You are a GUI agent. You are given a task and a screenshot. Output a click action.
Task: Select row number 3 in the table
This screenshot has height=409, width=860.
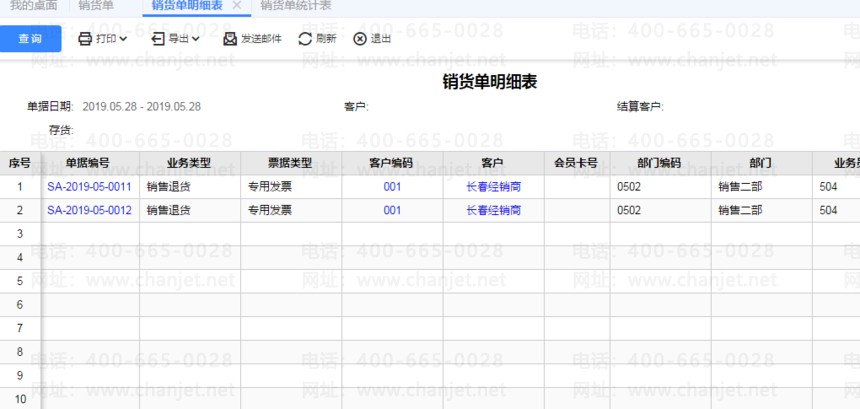(19, 234)
